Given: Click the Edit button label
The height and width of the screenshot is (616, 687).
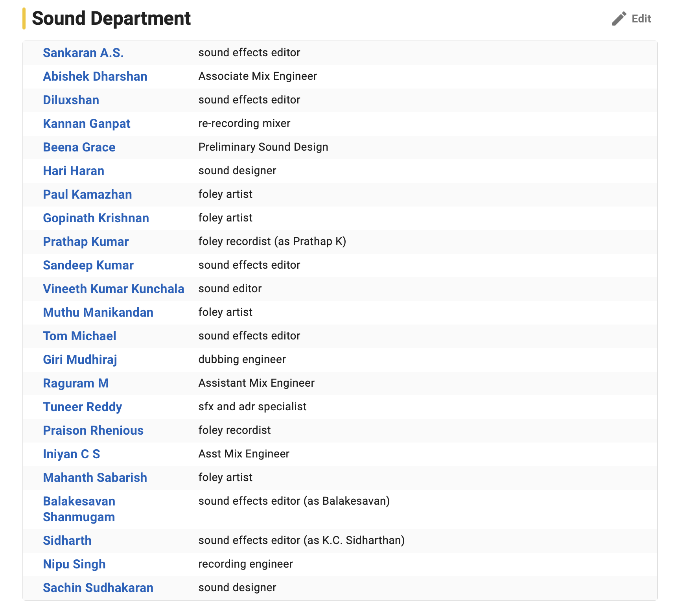Looking at the screenshot, I should click(x=641, y=19).
